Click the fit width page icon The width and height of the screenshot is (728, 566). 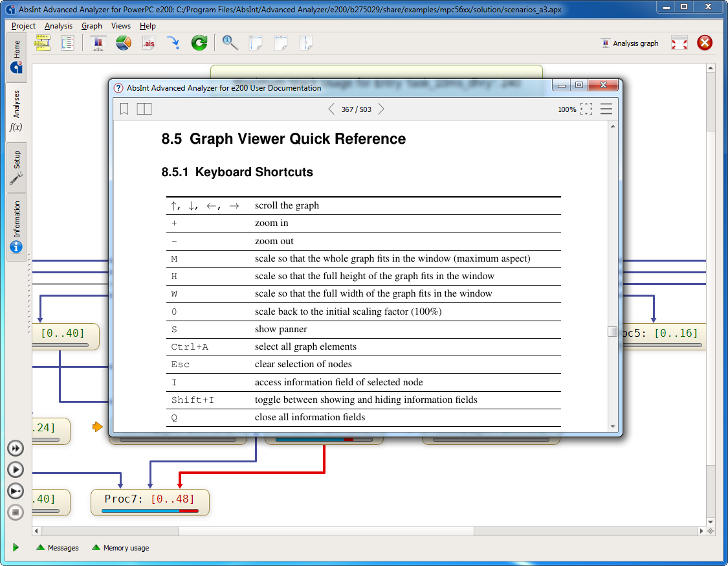(x=280, y=43)
